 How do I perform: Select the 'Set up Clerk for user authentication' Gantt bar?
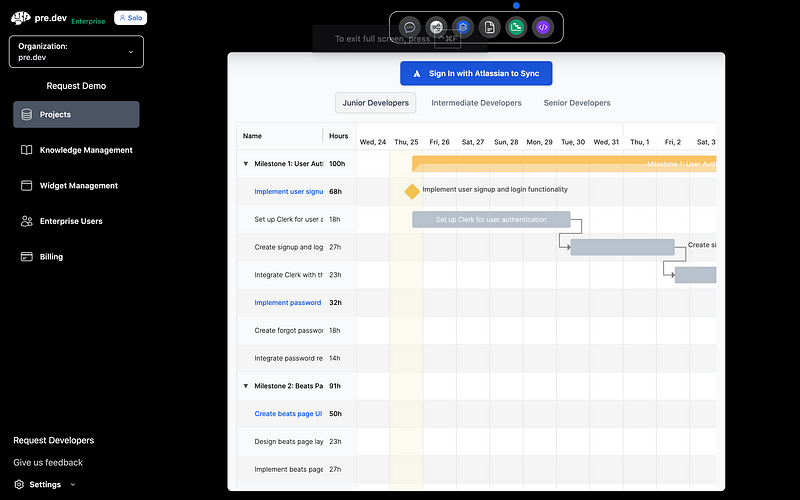click(491, 219)
